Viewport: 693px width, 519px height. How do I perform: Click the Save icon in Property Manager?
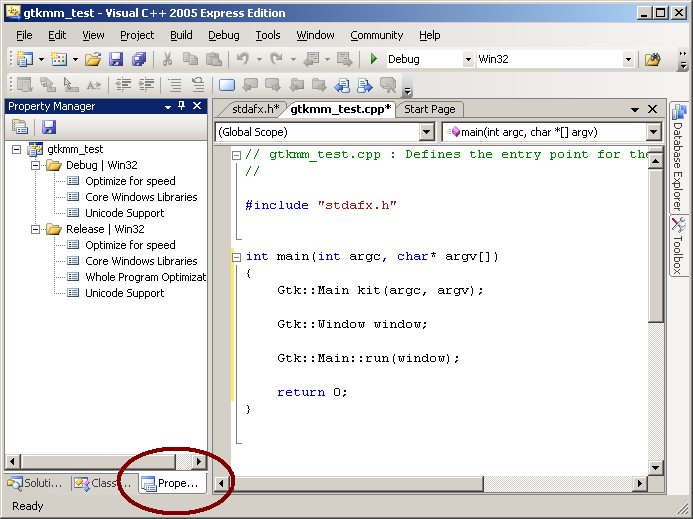click(48, 127)
